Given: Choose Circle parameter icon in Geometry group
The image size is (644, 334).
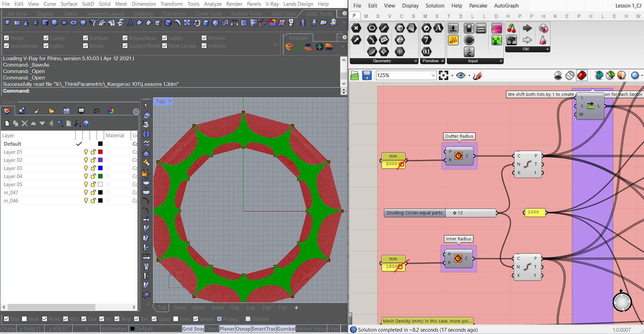Looking at the screenshot, I should pyautogui.click(x=372, y=28).
